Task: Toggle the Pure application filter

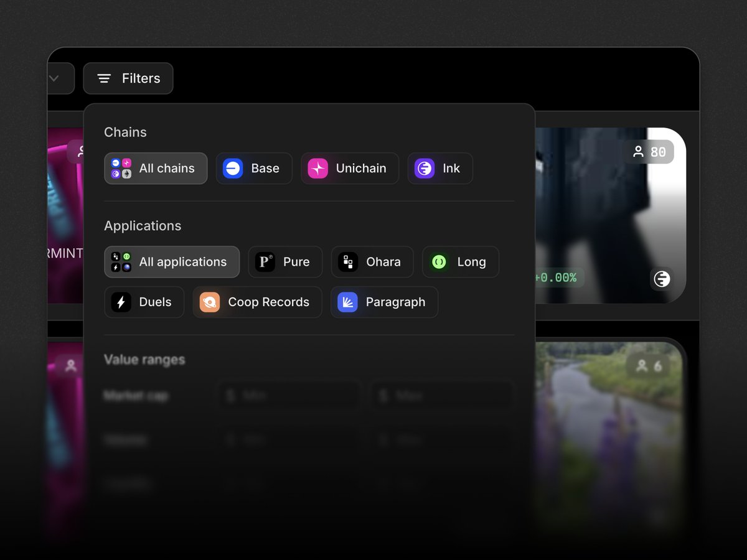Action: pos(286,262)
